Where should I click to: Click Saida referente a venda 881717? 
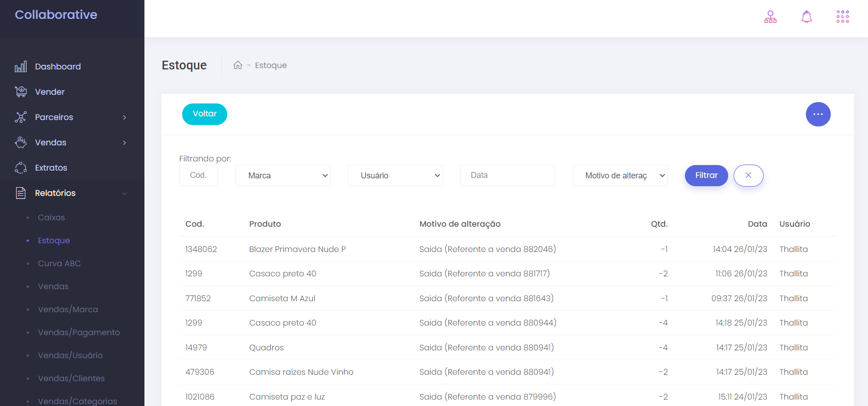point(484,274)
